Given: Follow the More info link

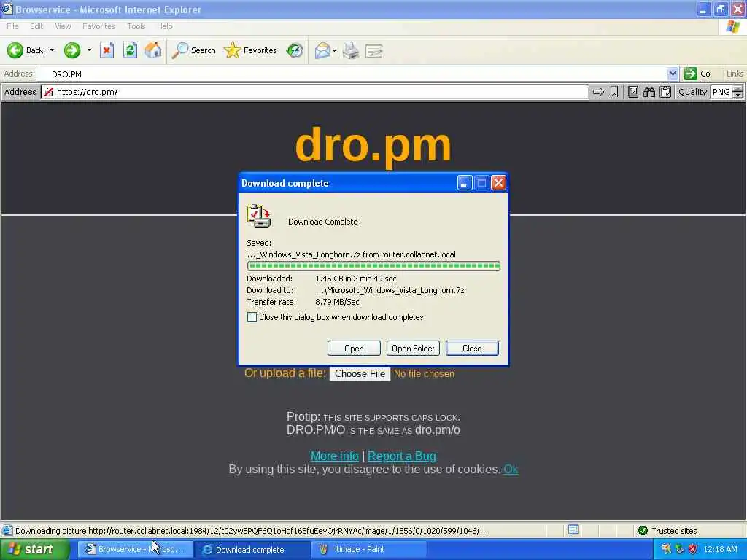Looking at the screenshot, I should pos(334,456).
